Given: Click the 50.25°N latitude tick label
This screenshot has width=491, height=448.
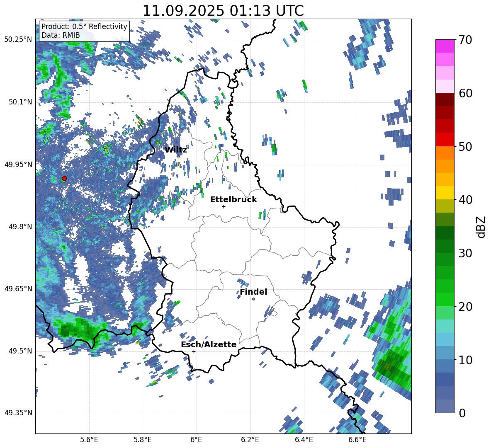Looking at the screenshot, I should (x=19, y=39).
